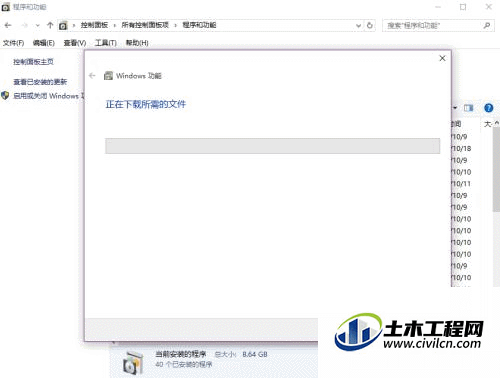The height and width of the screenshot is (378, 500).
Task: Click the 40 个已安装的程序 text
Action: click(184, 365)
